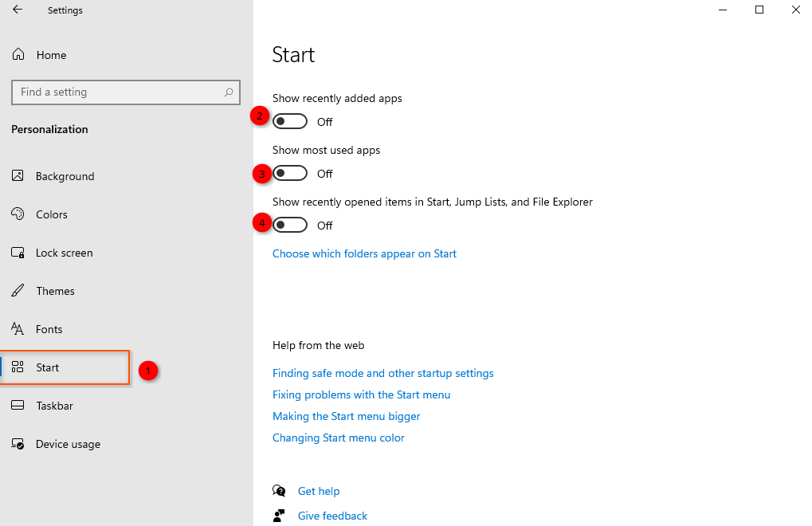Image resolution: width=812 pixels, height=526 pixels.
Task: Toggle Show recently opened items switch
Action: 290,226
